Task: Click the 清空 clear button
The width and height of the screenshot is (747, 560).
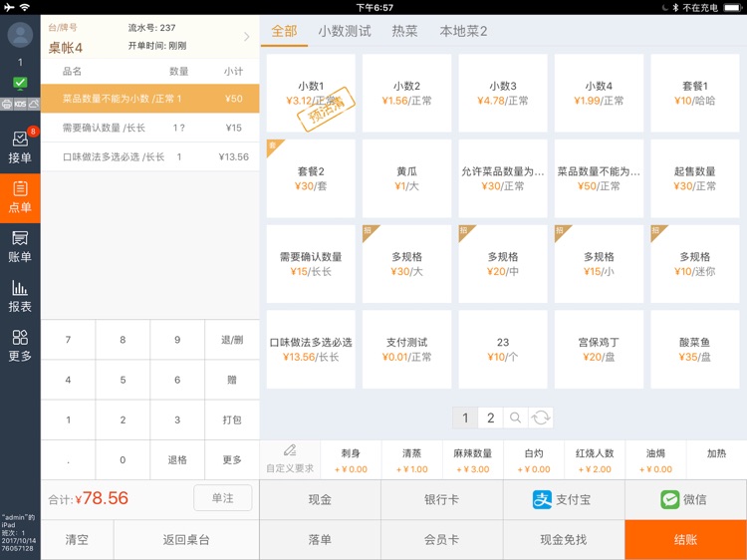Action: click(x=77, y=539)
